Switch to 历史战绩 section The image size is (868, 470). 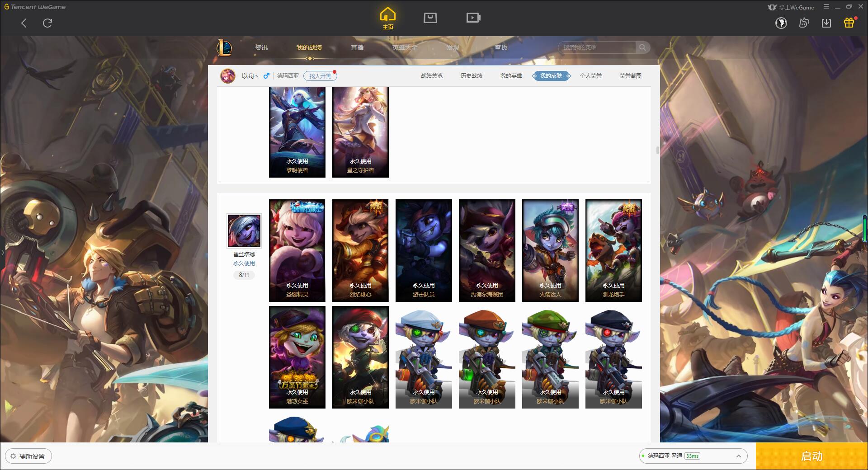472,76
